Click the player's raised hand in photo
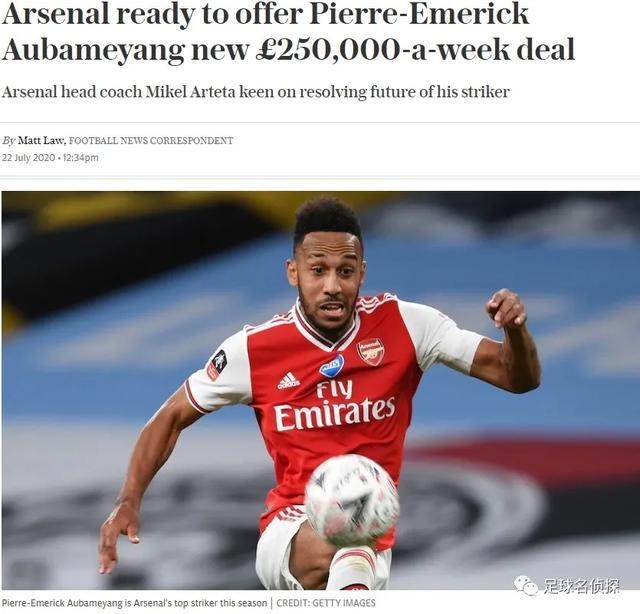This screenshot has width=640, height=614. pos(506,307)
